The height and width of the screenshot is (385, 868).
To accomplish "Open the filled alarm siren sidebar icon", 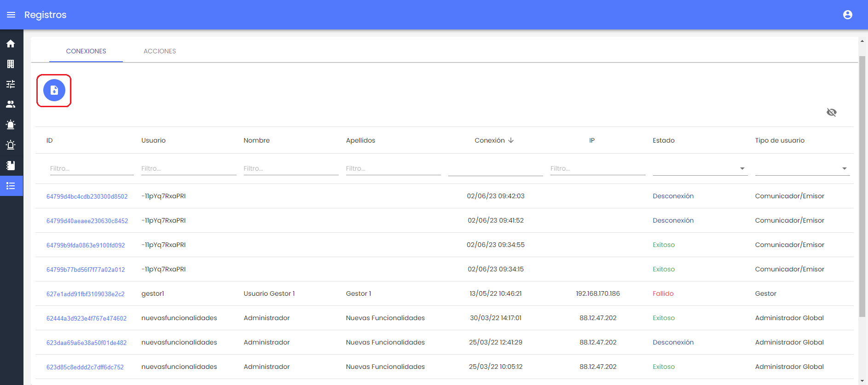I will (x=11, y=125).
